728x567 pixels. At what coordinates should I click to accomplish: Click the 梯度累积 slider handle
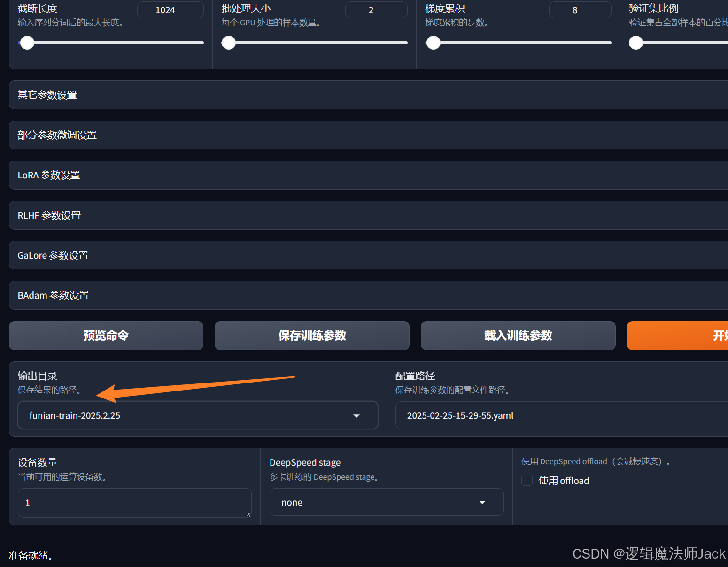434,43
